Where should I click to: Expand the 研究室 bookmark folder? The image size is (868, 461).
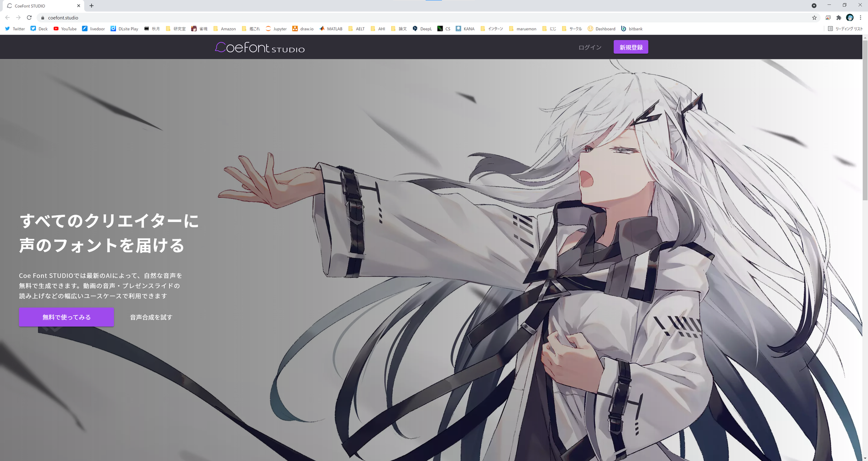pyautogui.click(x=175, y=29)
